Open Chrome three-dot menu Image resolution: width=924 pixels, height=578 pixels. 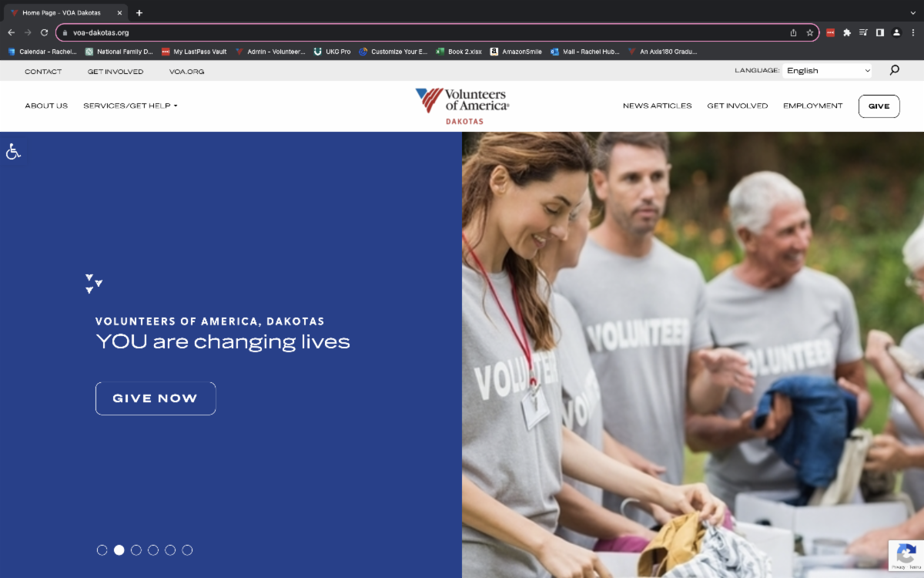[913, 32]
